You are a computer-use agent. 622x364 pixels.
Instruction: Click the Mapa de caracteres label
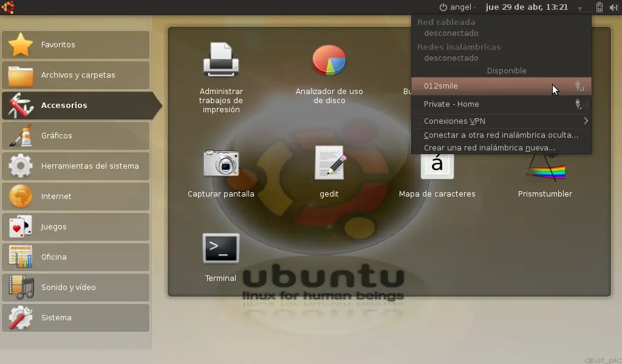(x=437, y=194)
